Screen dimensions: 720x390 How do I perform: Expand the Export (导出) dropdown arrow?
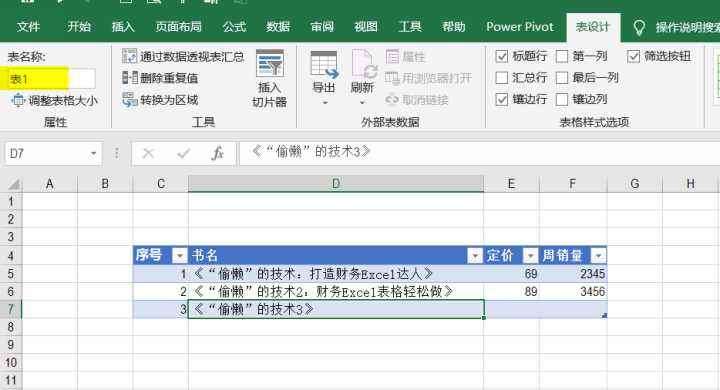click(x=325, y=103)
